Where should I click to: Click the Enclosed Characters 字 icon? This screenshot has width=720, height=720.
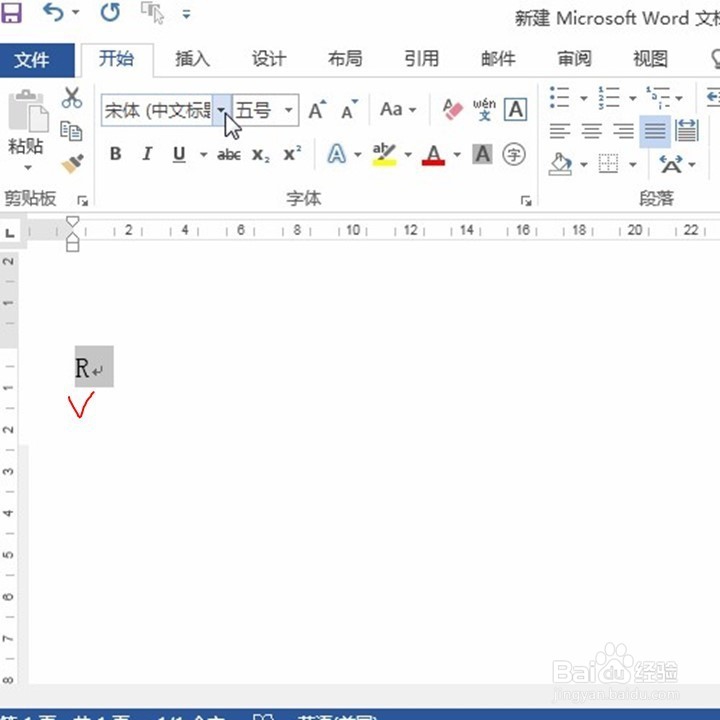pos(514,154)
